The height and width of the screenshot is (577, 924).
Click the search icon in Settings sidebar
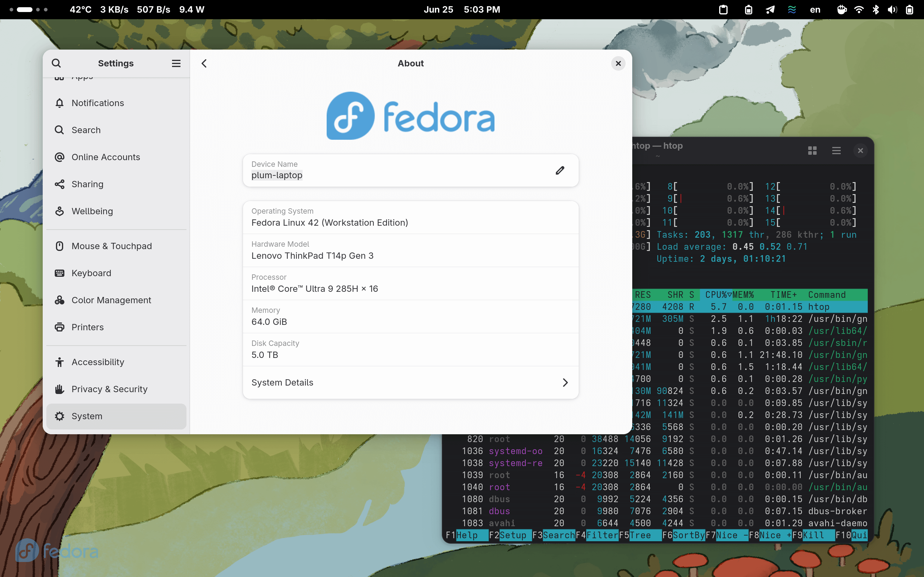click(x=56, y=63)
